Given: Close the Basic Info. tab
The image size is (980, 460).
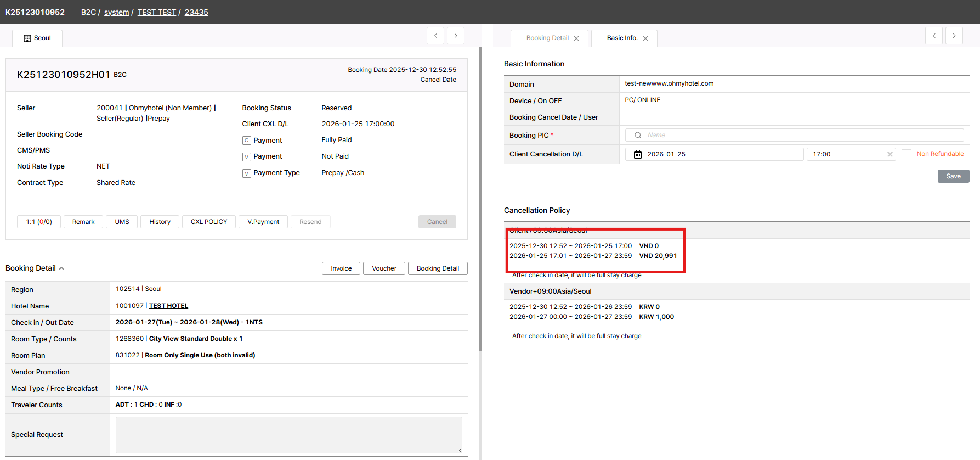Looking at the screenshot, I should (645, 38).
